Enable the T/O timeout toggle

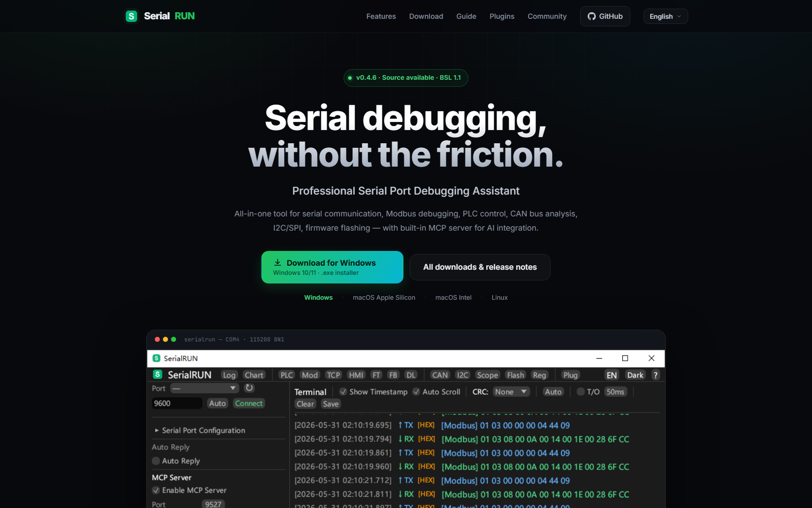click(581, 392)
